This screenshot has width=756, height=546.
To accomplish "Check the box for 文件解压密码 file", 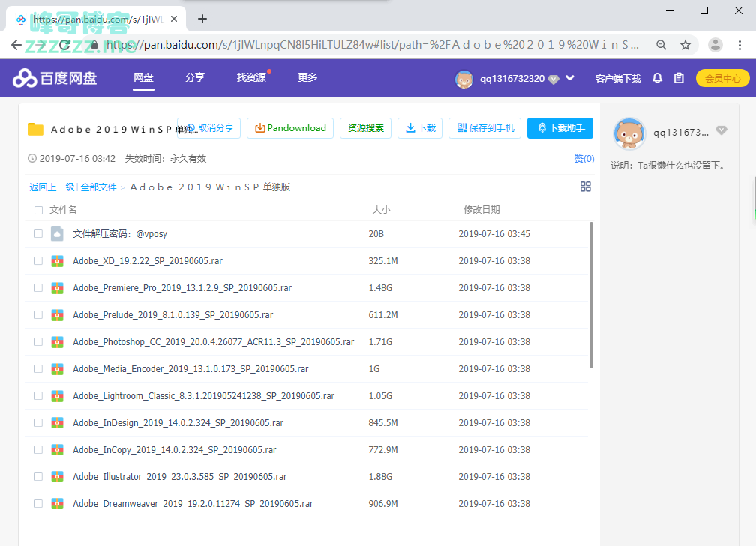I will [x=38, y=233].
